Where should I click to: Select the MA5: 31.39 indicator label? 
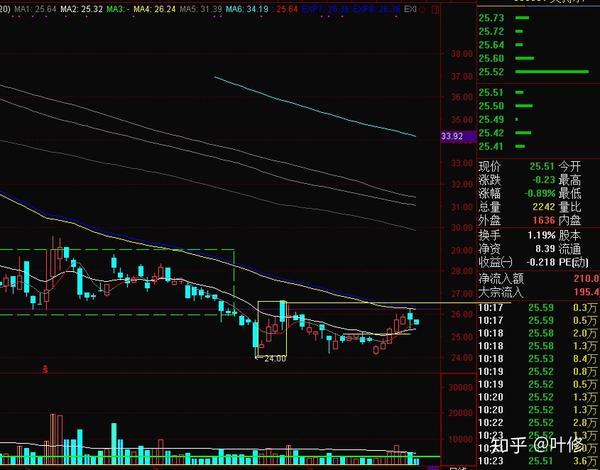(x=201, y=9)
